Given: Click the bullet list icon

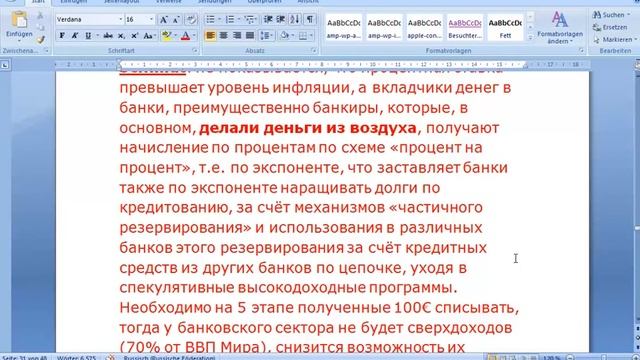Looking at the screenshot, I should pos(210,19).
